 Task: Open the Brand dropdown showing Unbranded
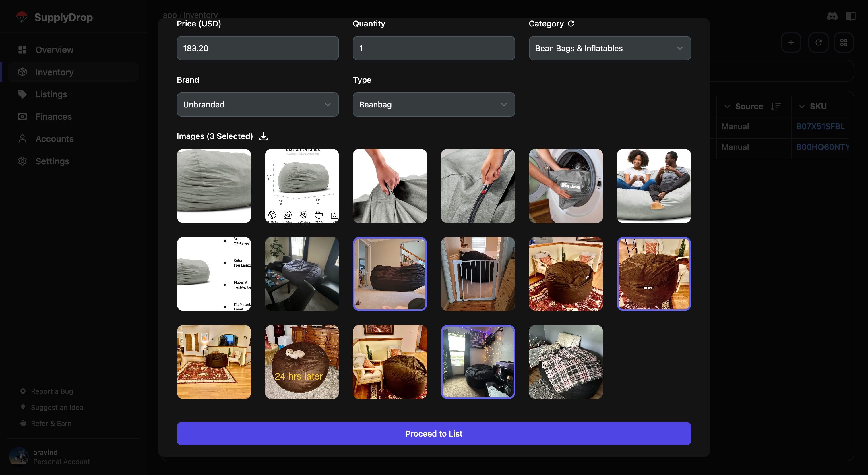257,105
